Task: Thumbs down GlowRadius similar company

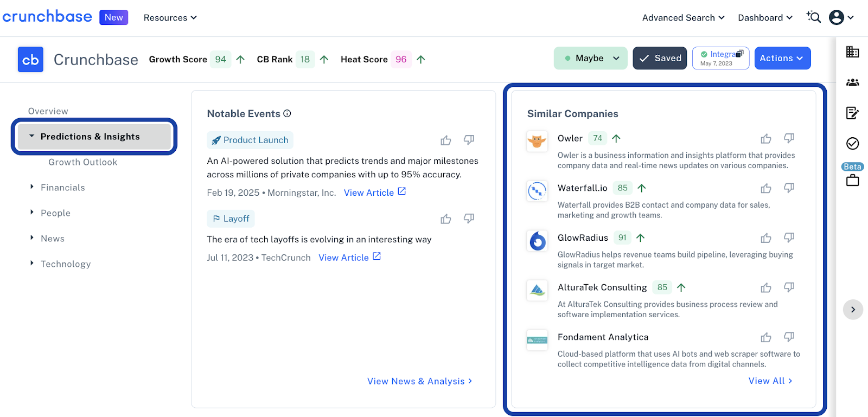Action: pyautogui.click(x=789, y=238)
